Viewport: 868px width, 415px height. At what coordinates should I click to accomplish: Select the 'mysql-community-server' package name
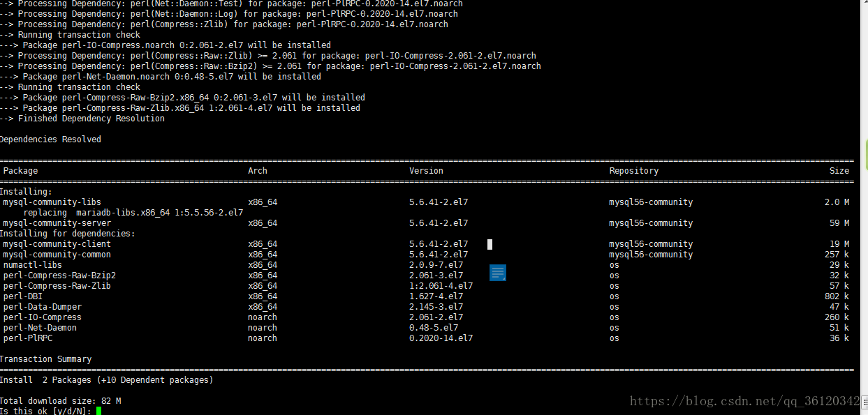[x=57, y=223]
